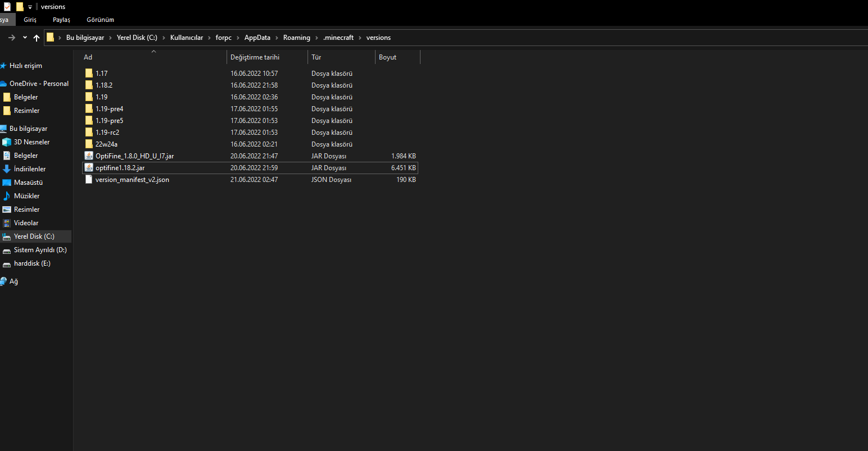Viewport: 868px width, 451px height.
Task: Click the Sistem Ayrıldı (D:) drive icon
Action: point(7,250)
